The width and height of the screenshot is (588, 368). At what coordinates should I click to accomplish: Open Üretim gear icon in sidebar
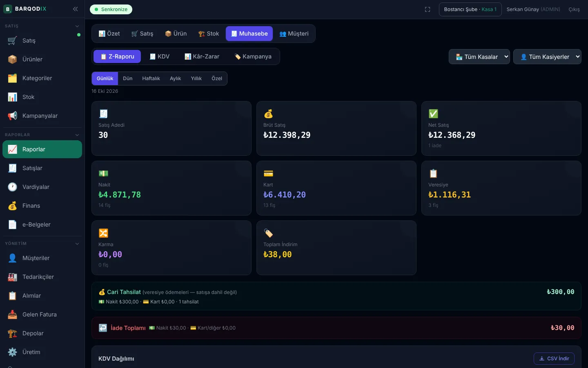(x=13, y=352)
